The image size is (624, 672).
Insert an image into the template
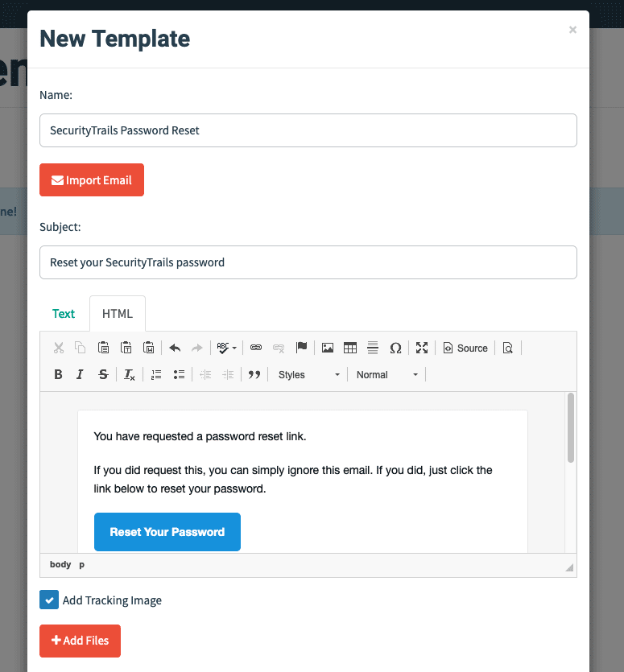pyautogui.click(x=328, y=348)
